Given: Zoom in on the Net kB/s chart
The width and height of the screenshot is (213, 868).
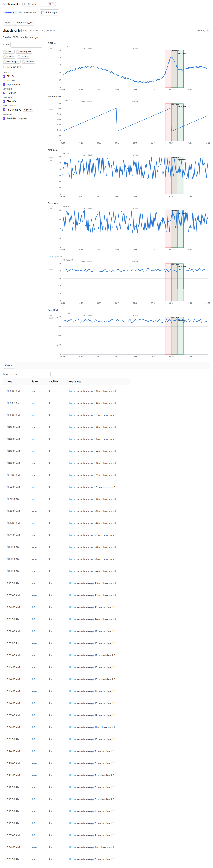Looking at the screenshot, I should [51, 155].
